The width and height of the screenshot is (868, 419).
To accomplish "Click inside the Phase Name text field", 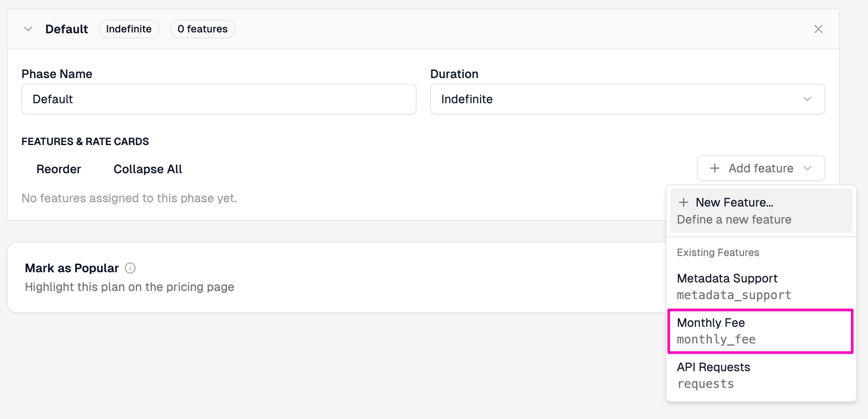I will click(x=218, y=99).
